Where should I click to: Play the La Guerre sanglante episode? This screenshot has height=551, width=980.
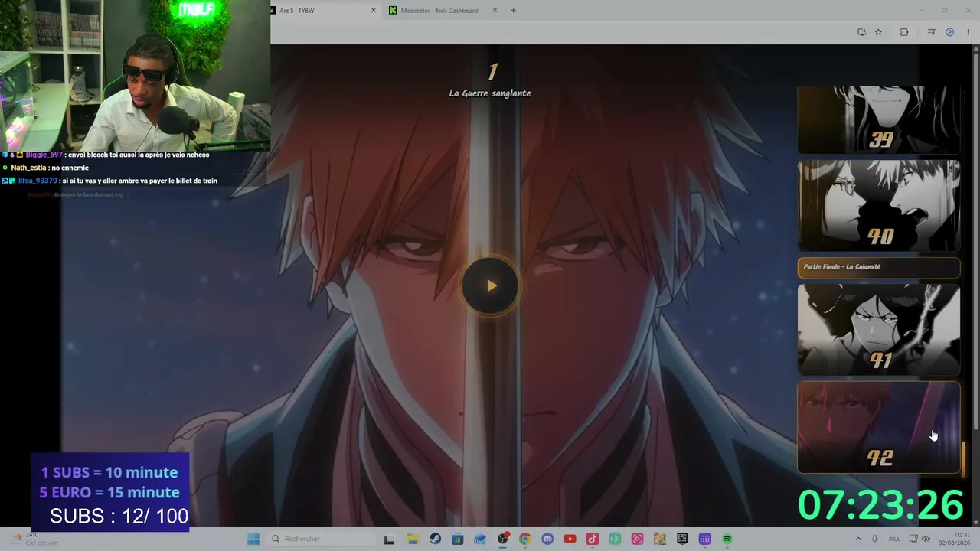[x=491, y=286]
